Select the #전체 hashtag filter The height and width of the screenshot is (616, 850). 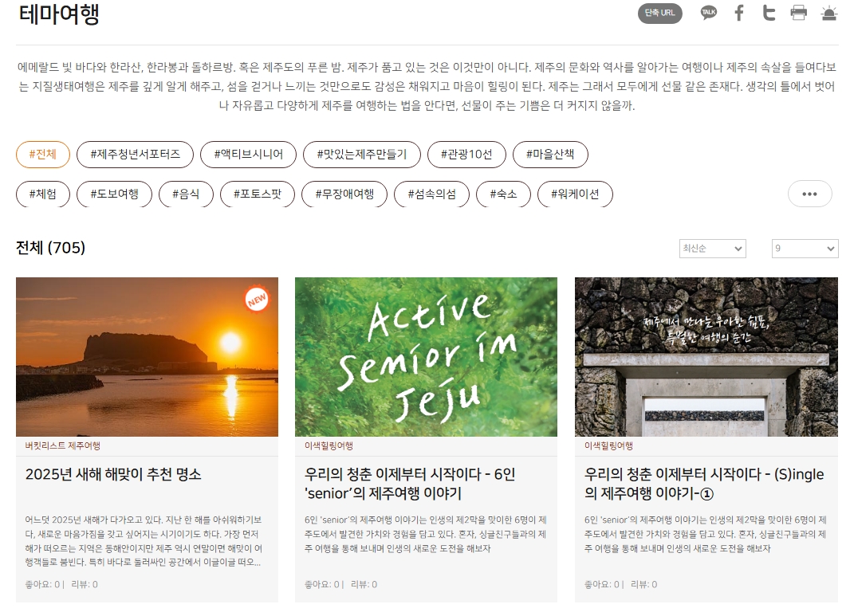tap(43, 154)
